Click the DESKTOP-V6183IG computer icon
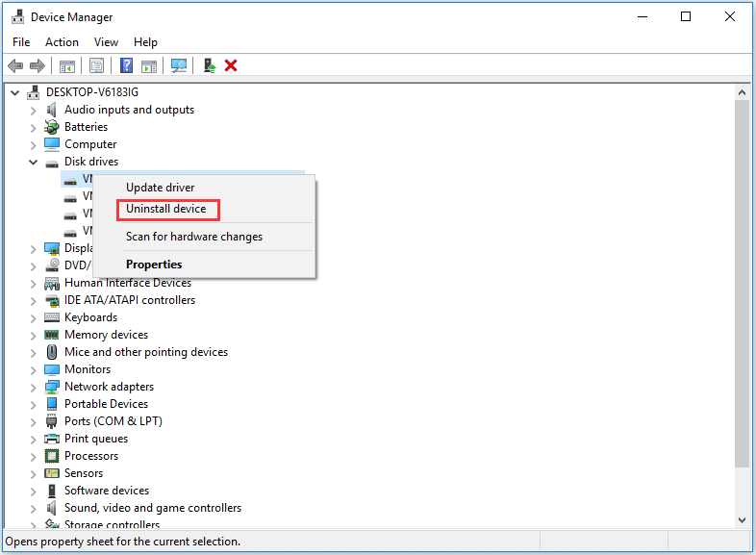This screenshot has width=756, height=555. [34, 92]
